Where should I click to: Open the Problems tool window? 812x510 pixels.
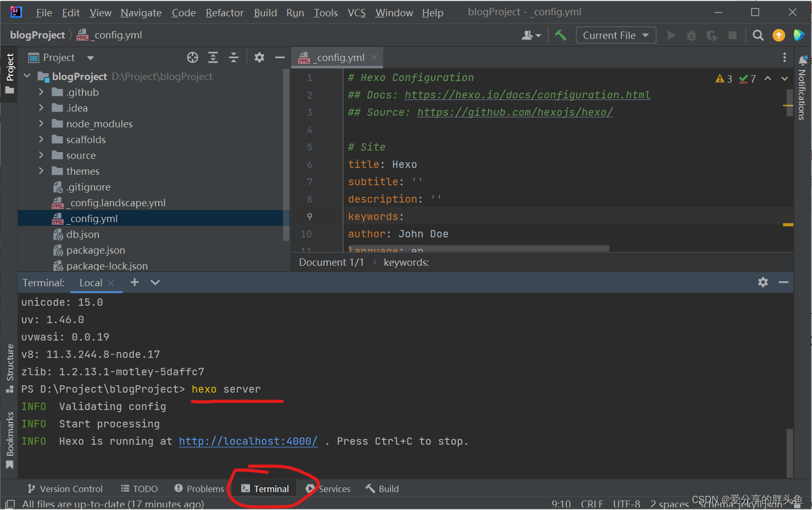click(199, 489)
